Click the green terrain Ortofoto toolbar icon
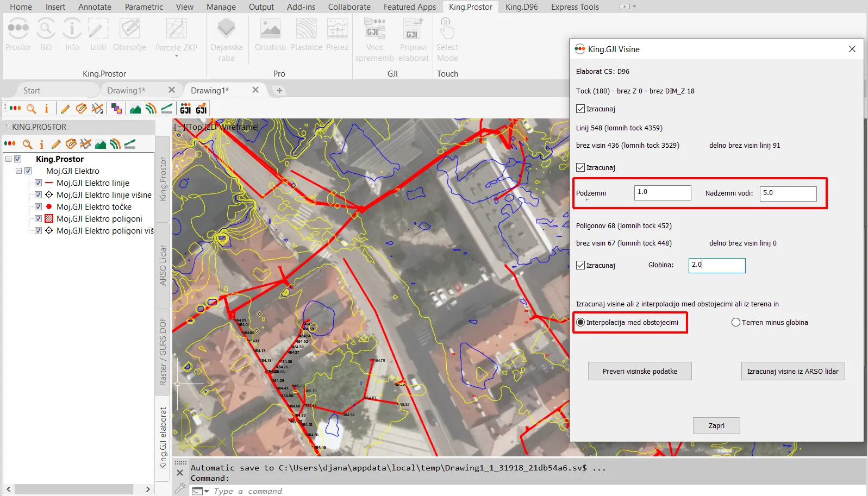868x496 pixels. (135, 109)
